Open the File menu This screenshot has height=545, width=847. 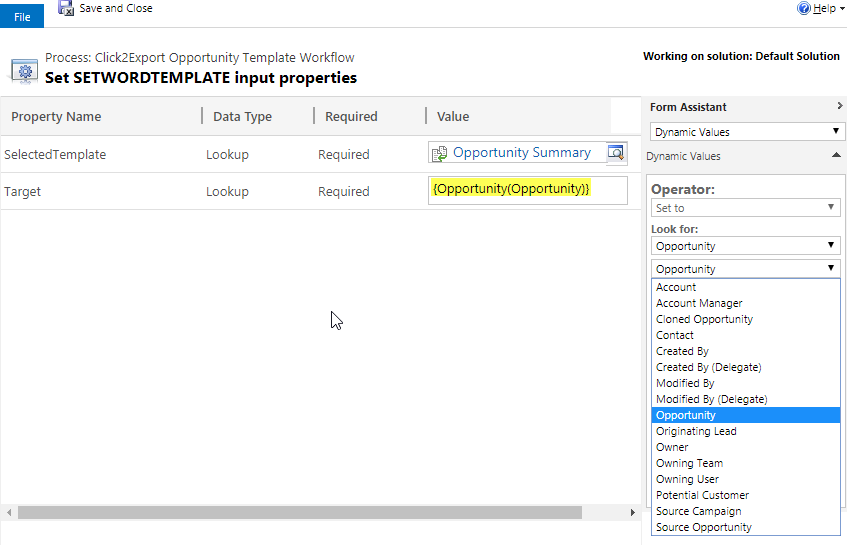[22, 17]
